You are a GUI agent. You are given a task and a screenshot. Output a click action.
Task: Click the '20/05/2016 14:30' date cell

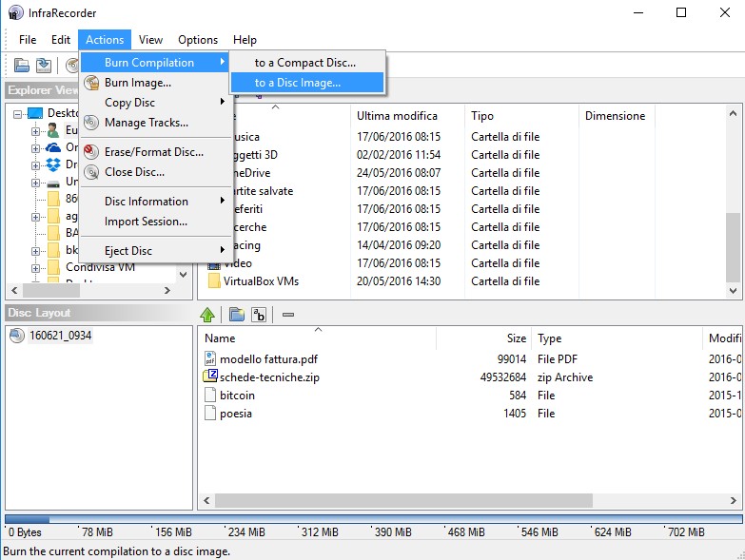(x=398, y=280)
